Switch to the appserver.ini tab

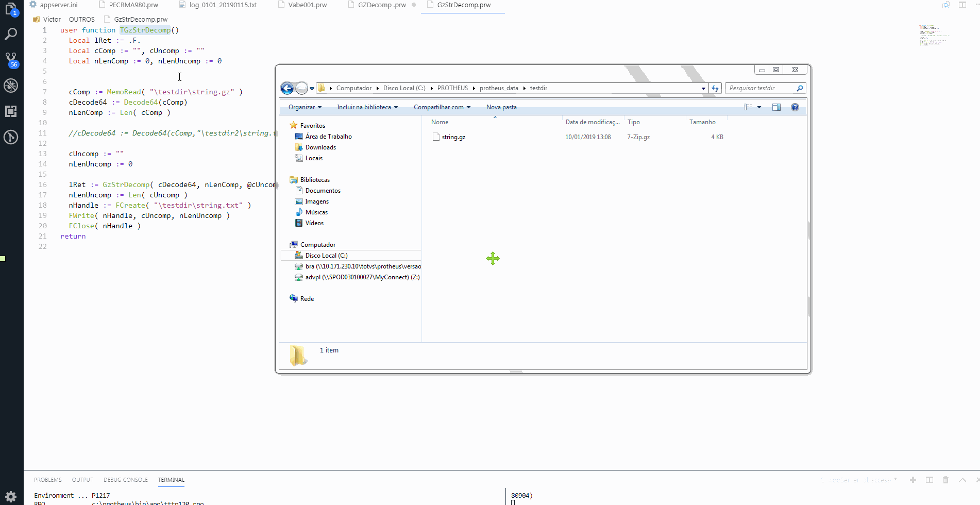[x=54, y=5]
